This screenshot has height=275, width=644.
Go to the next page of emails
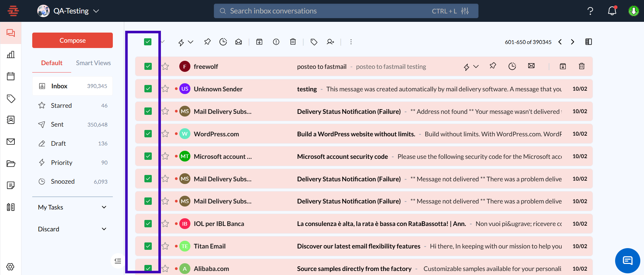point(572,42)
